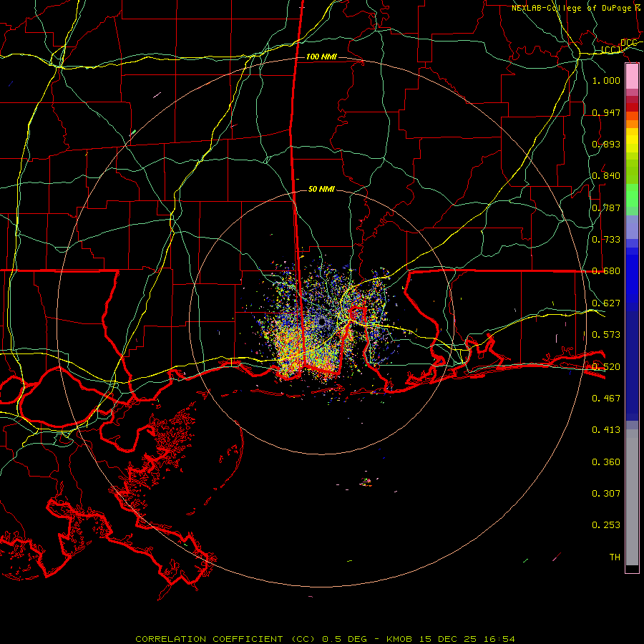Select the 0.947 value on the color scale
Image resolution: width=644 pixels, height=644 pixels.
pyautogui.click(x=606, y=112)
